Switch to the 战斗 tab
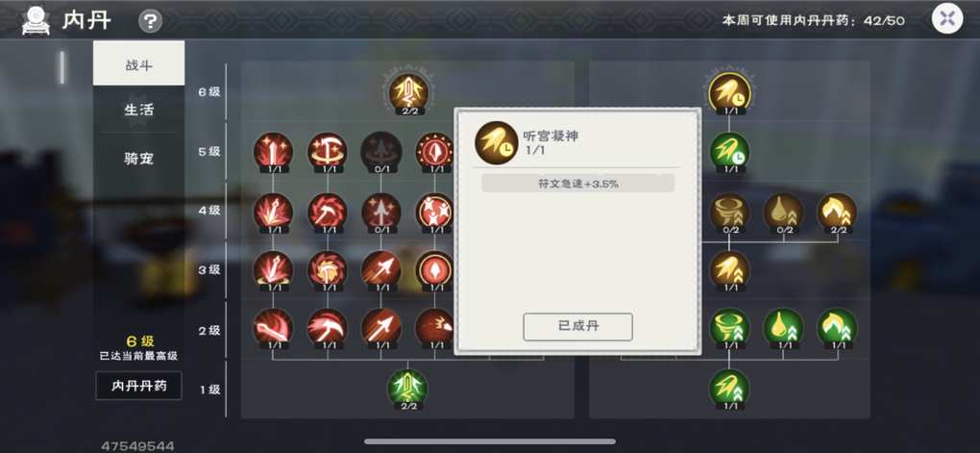Image resolution: width=980 pixels, height=453 pixels. tap(138, 63)
